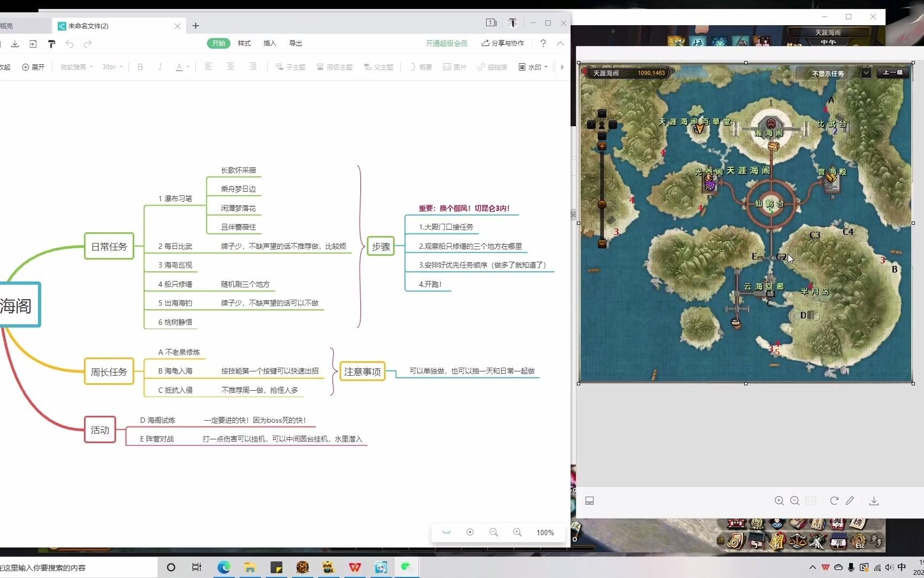This screenshot has width=924, height=578.
Task: Open the user avatar icon in title bar
Action: [x=513, y=22]
